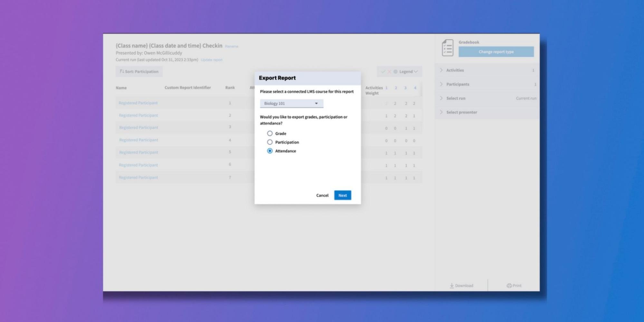This screenshot has height=322, width=644.
Task: Open the first Registered Participant link
Action: [x=138, y=103]
